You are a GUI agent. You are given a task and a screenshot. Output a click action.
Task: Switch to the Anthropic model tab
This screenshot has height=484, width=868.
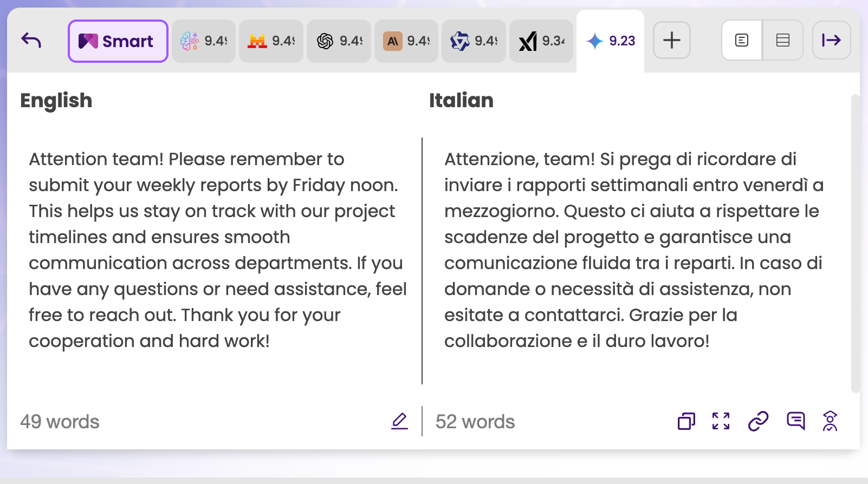(x=406, y=41)
